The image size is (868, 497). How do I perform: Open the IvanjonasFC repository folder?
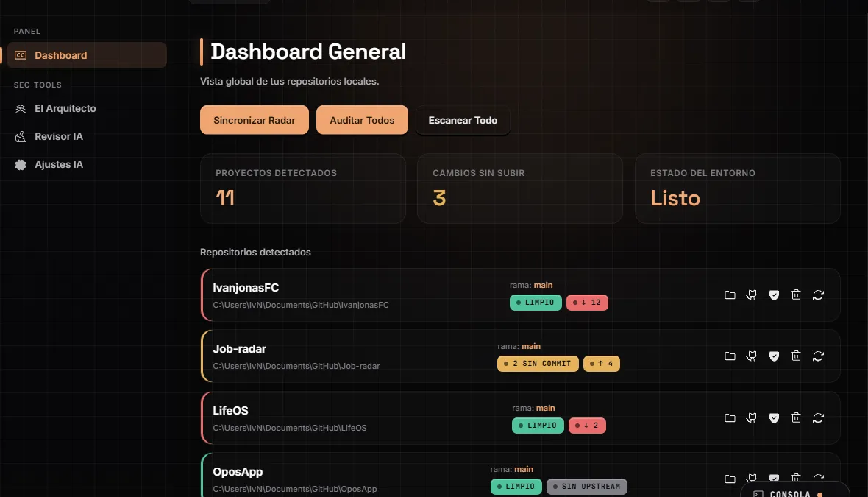click(730, 295)
